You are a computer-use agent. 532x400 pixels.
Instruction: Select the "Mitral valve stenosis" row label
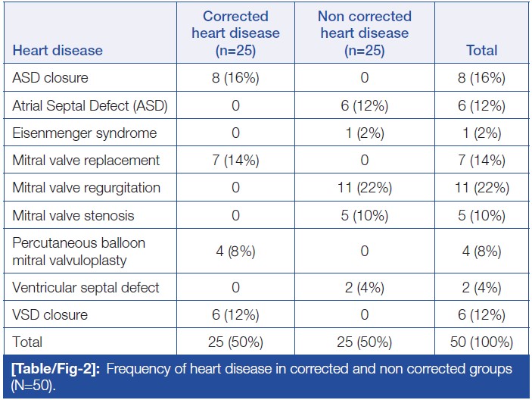click(x=73, y=215)
